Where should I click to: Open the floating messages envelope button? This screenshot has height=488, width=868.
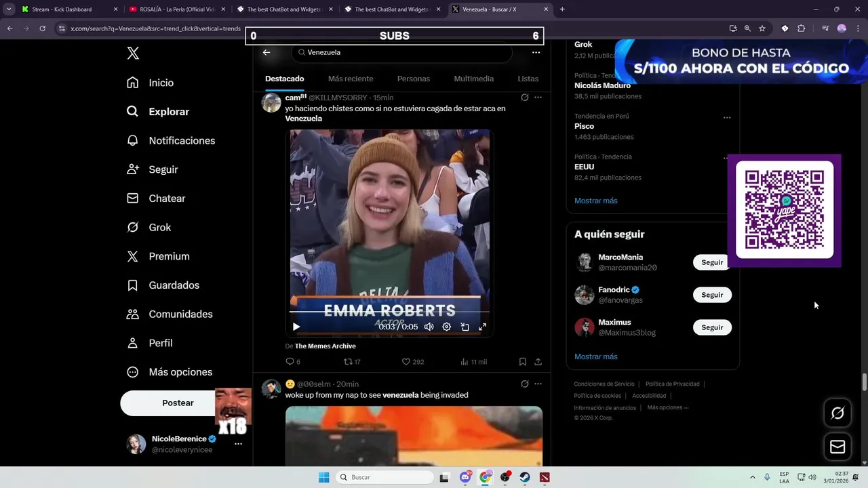[837, 447]
